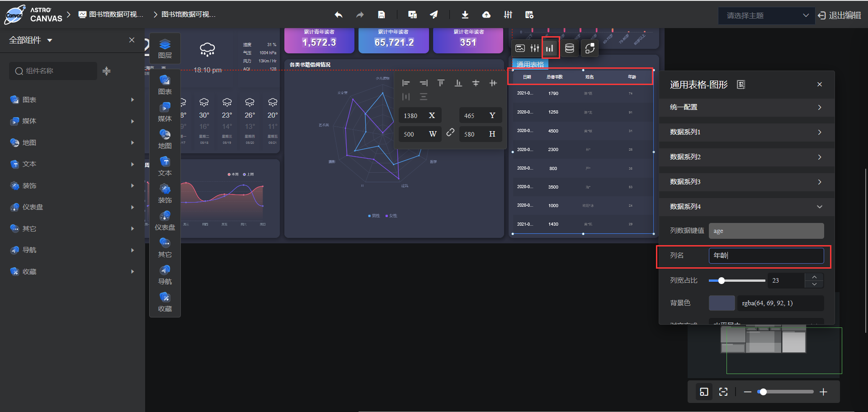Screen dimensions: 868x412
Task: Open the 图层 layers tab in the floating bar
Action: [x=165, y=49]
